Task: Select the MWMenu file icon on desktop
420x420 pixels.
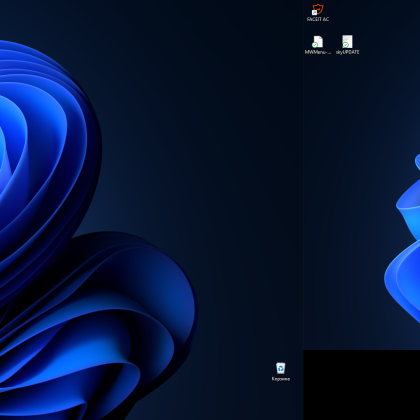Action: click(318, 45)
